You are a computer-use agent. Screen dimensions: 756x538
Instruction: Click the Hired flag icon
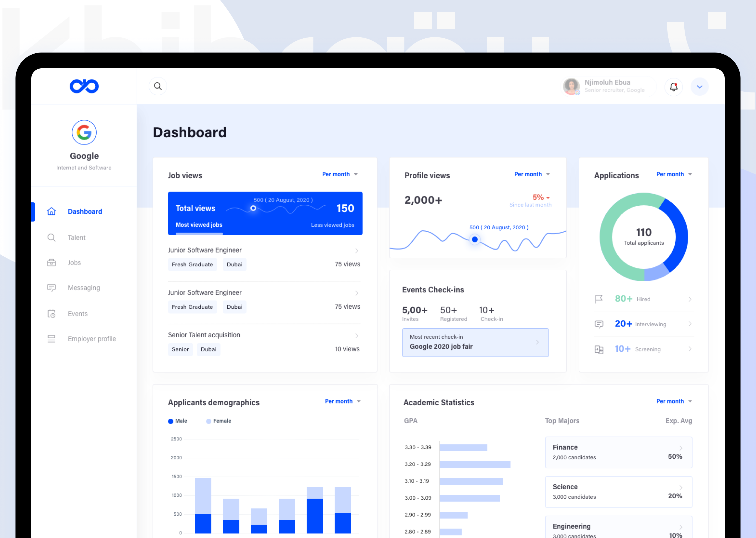[x=598, y=299]
